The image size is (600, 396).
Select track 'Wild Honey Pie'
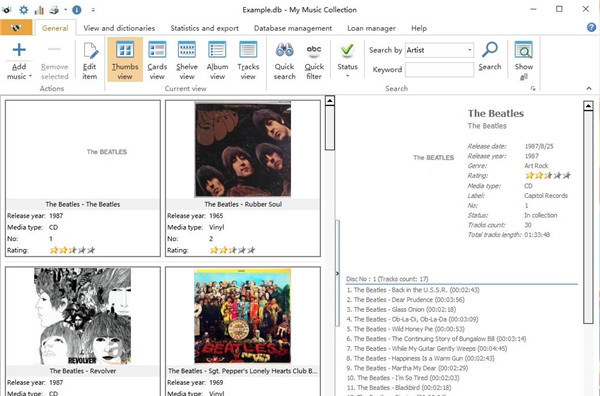405,329
